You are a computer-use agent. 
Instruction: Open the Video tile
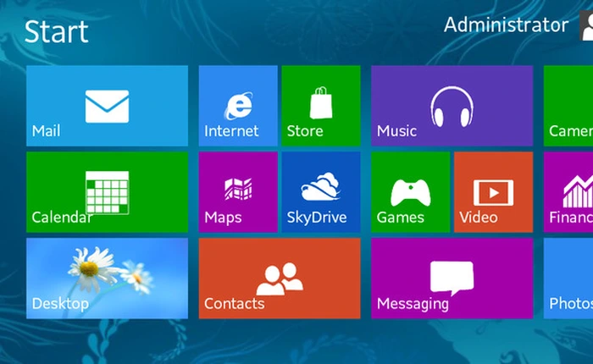pyautogui.click(x=494, y=192)
